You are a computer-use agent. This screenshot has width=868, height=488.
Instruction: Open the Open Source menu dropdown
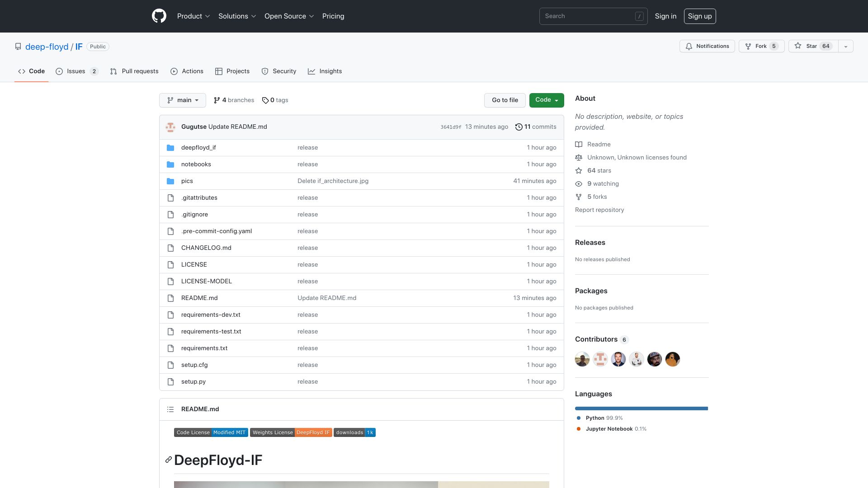289,16
